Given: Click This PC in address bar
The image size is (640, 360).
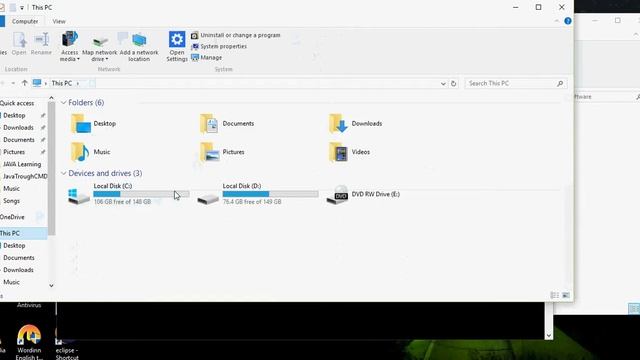Looking at the screenshot, I should pyautogui.click(x=62, y=83).
